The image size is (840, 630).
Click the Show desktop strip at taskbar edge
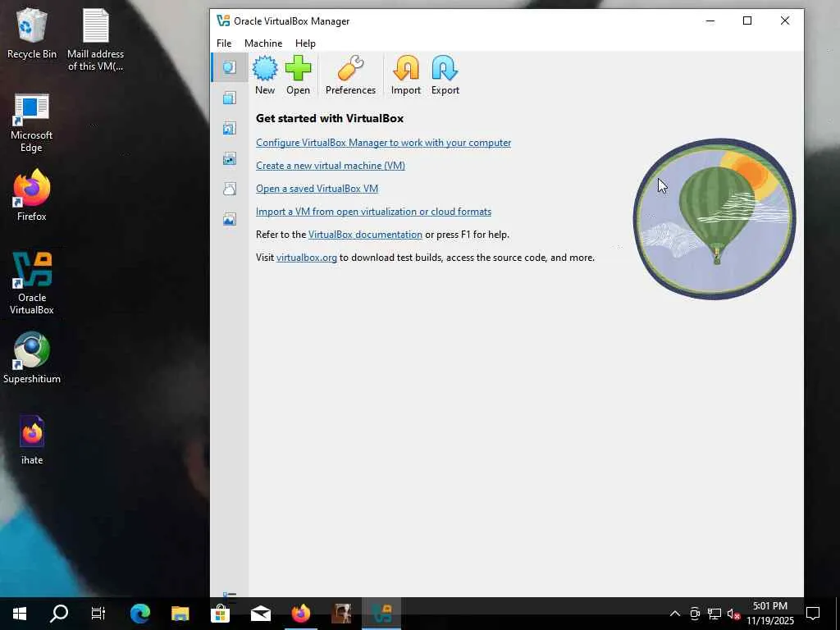[838, 614]
